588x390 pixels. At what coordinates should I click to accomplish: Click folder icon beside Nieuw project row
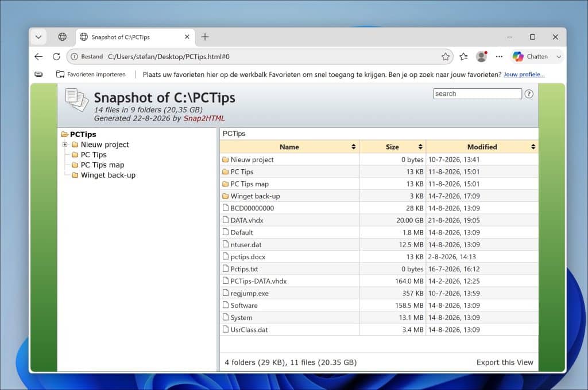click(x=225, y=159)
